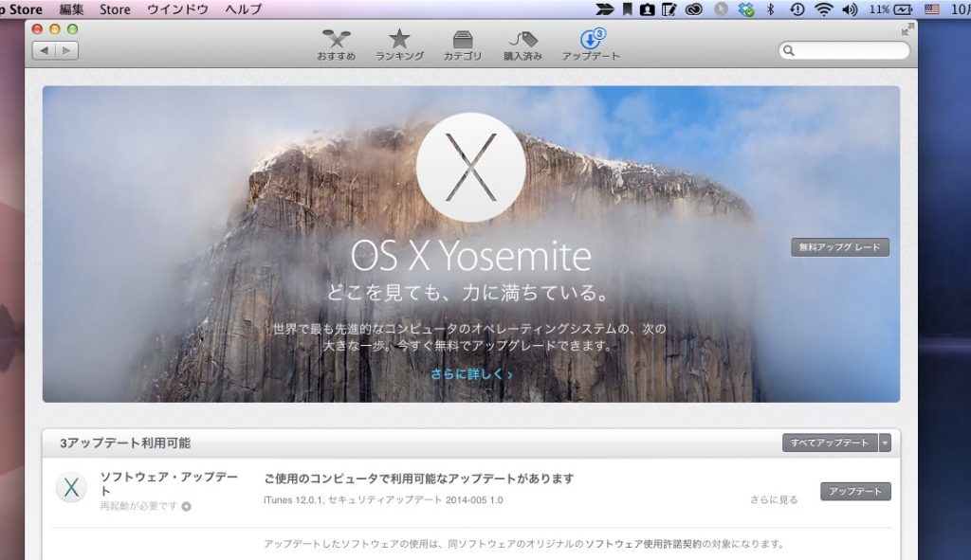Open the おすすめ (Featured) toolbar section

click(337, 45)
